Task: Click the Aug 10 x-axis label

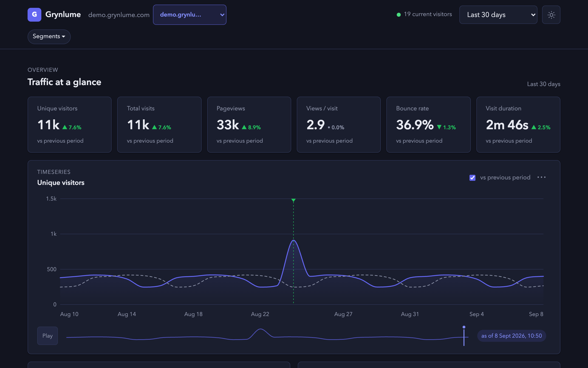Action: point(69,314)
